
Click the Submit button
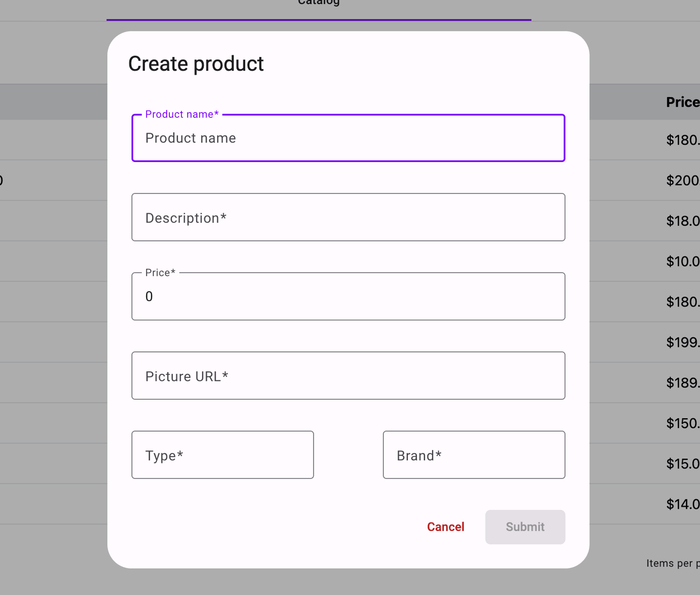(525, 527)
